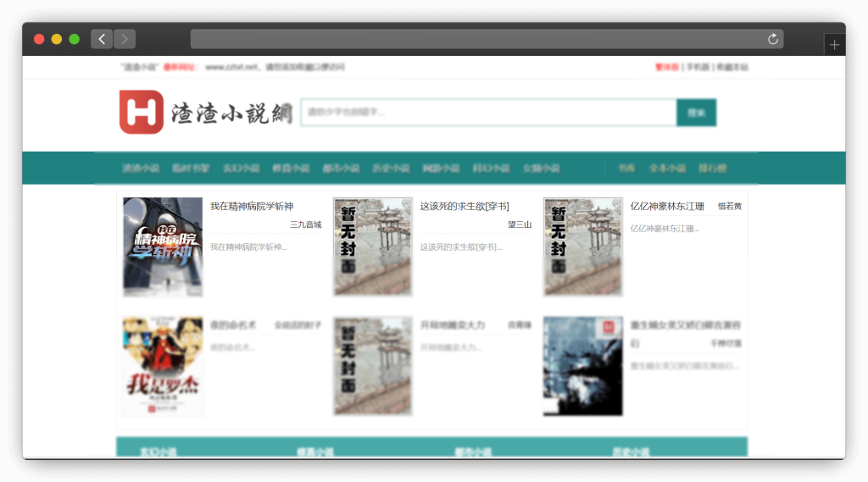Click into the novel search input field

tap(488, 113)
